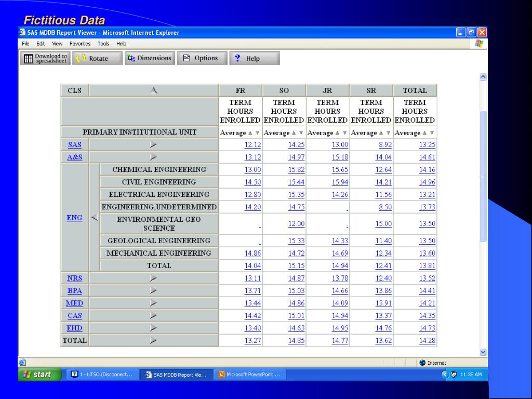Image resolution: width=532 pixels, height=399 pixels.
Task: Click the system tray notification icon
Action: (454, 375)
